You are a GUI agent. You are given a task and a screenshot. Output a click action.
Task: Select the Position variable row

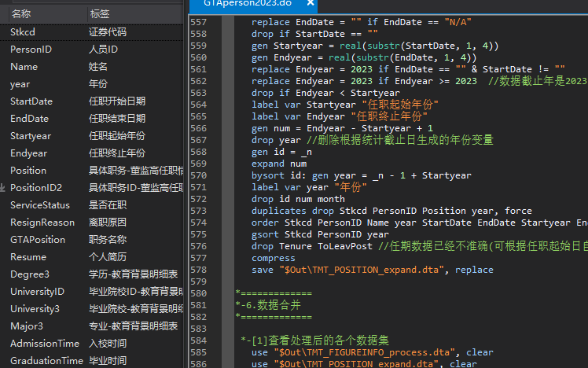point(91,171)
